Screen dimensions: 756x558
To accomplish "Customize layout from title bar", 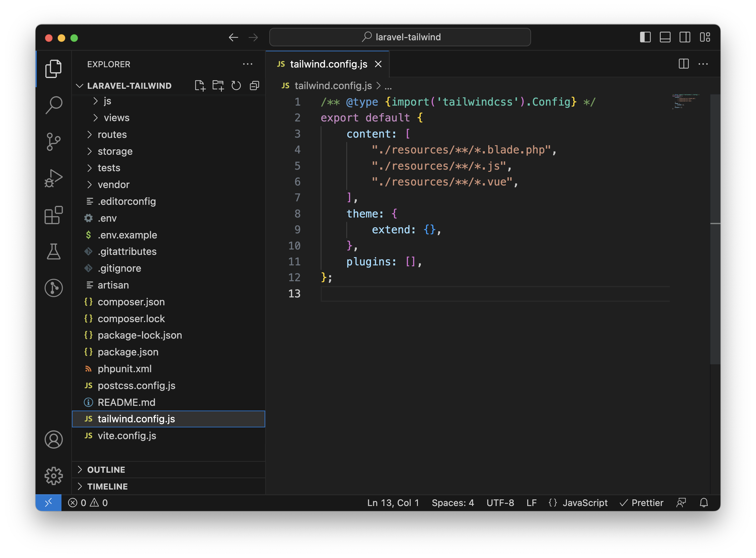I will point(705,37).
